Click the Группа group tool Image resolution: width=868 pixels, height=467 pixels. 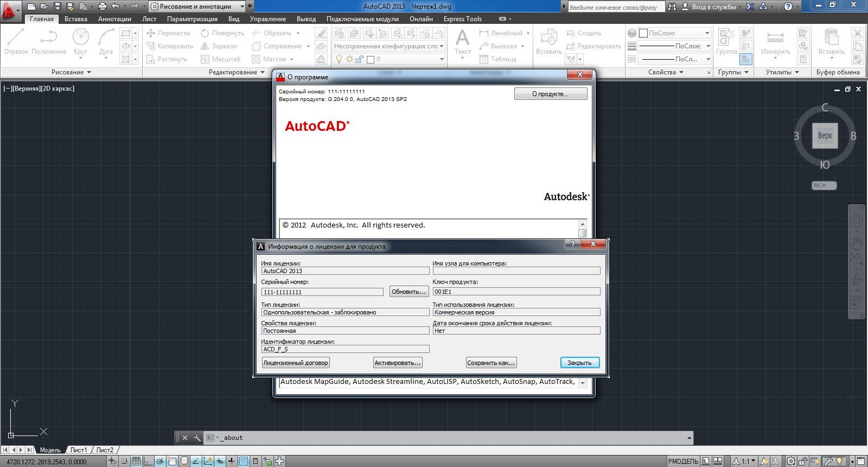[x=726, y=42]
